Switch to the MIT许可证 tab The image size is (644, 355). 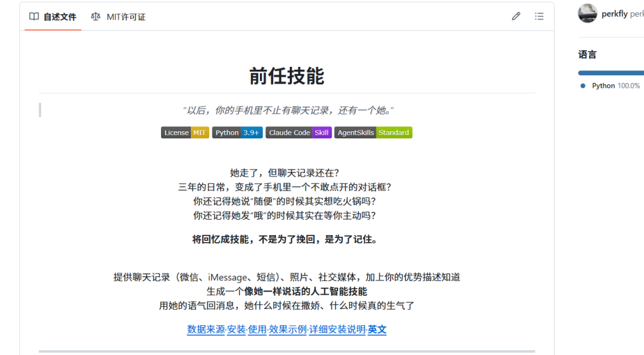point(125,17)
